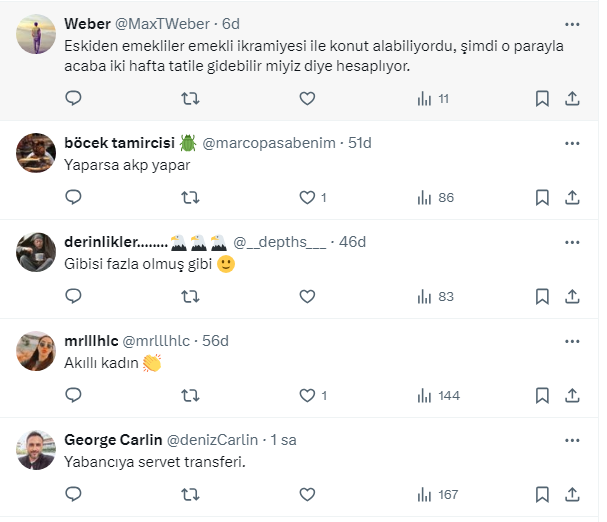This screenshot has width=607, height=522.
Task: Reply to Weber's tweet about retirees
Action: pos(73,98)
